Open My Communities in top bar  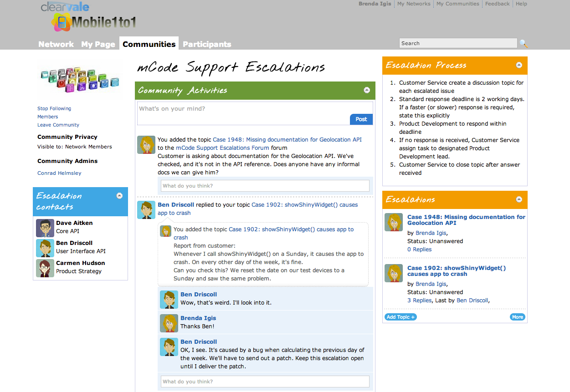coord(458,4)
